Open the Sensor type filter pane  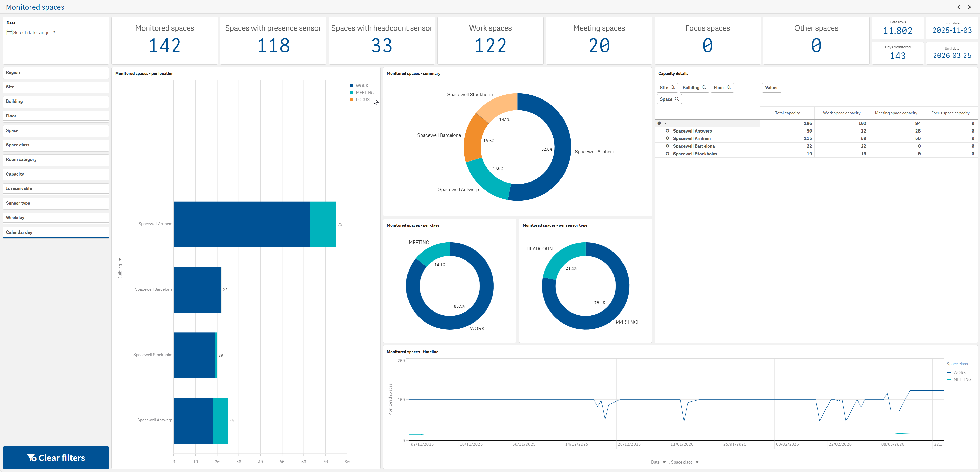(56, 203)
